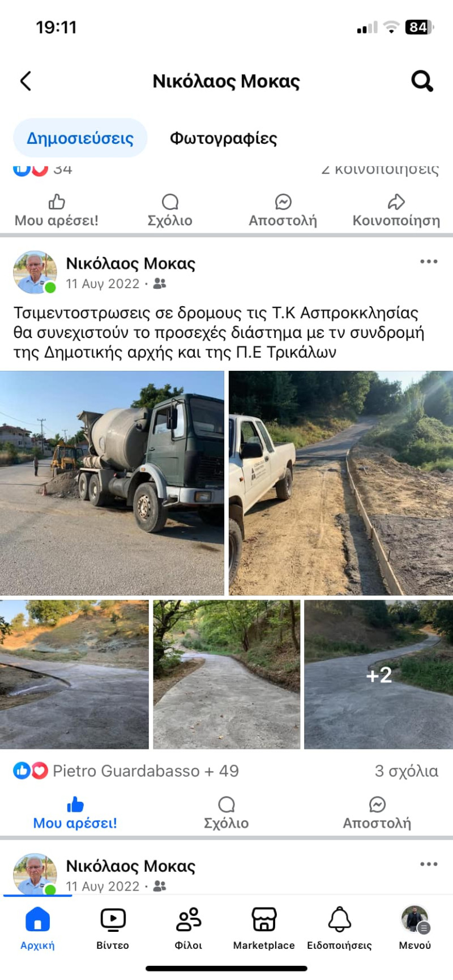Tap Κοινοποίηση on the top post
The height and width of the screenshot is (980, 453).
pyautogui.click(x=396, y=211)
